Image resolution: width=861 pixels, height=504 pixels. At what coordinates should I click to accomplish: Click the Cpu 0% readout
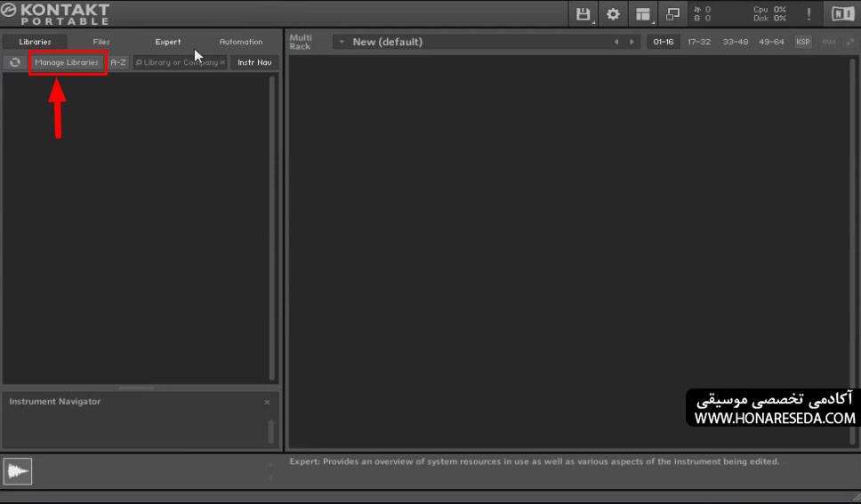click(x=769, y=9)
